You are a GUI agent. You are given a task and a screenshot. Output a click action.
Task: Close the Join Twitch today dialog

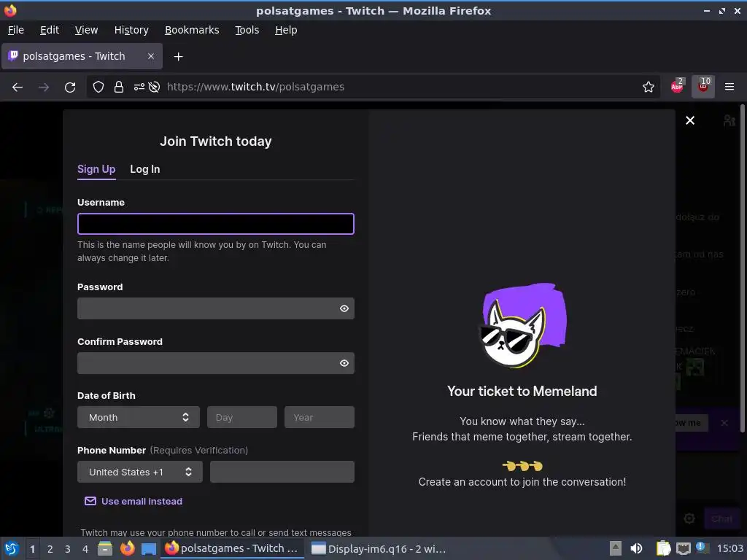[x=690, y=120]
